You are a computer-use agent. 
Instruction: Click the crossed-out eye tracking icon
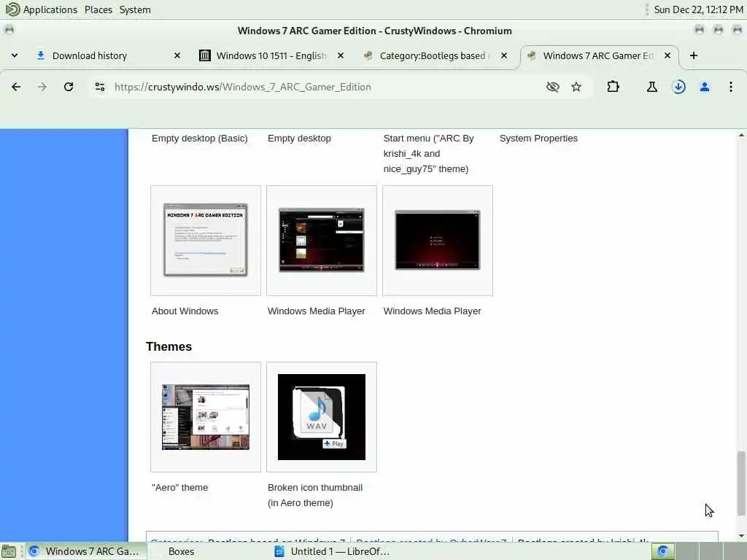pos(553,87)
